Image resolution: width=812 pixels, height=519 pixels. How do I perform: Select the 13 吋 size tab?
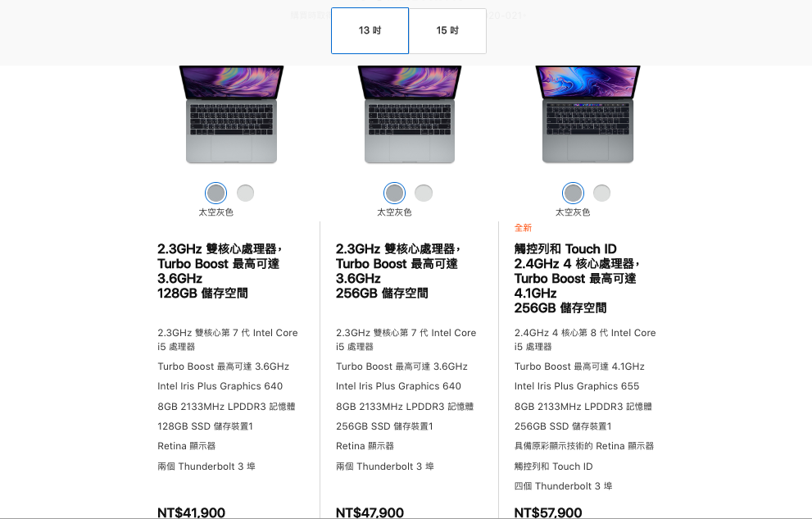click(x=370, y=30)
